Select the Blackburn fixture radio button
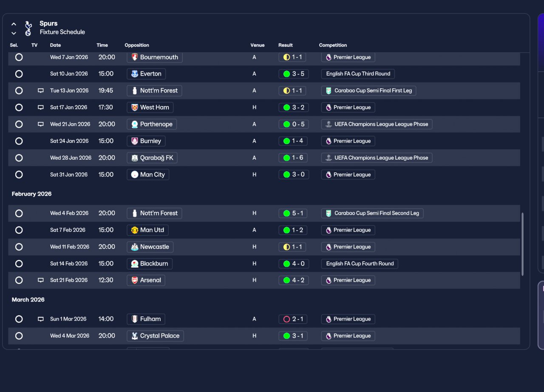Screen dimensions: 544x392 [x=19, y=264]
